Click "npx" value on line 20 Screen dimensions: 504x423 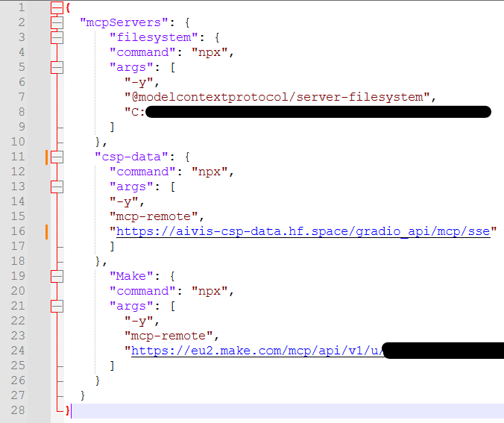coord(210,291)
